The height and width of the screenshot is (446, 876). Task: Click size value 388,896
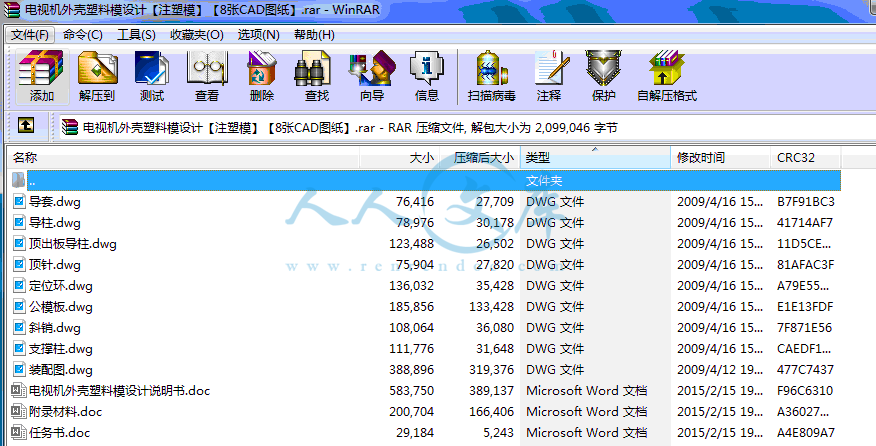[412, 369]
